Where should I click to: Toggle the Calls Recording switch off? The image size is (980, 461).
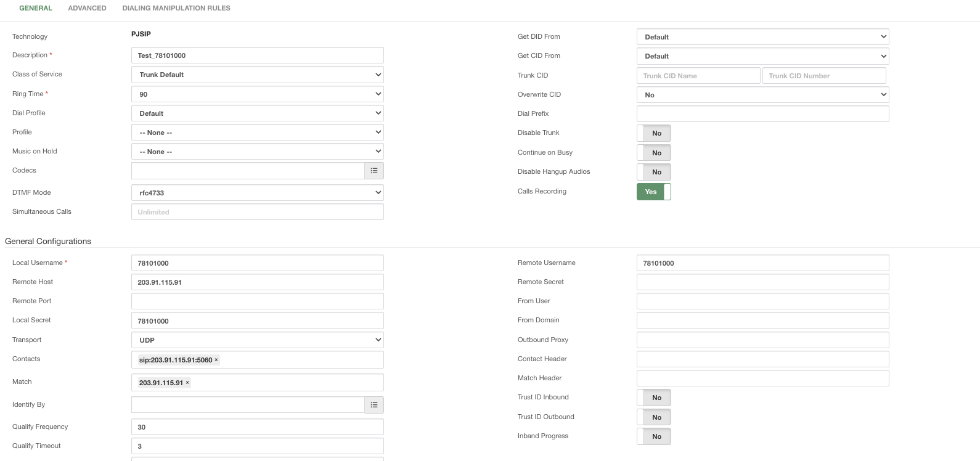[x=653, y=192]
